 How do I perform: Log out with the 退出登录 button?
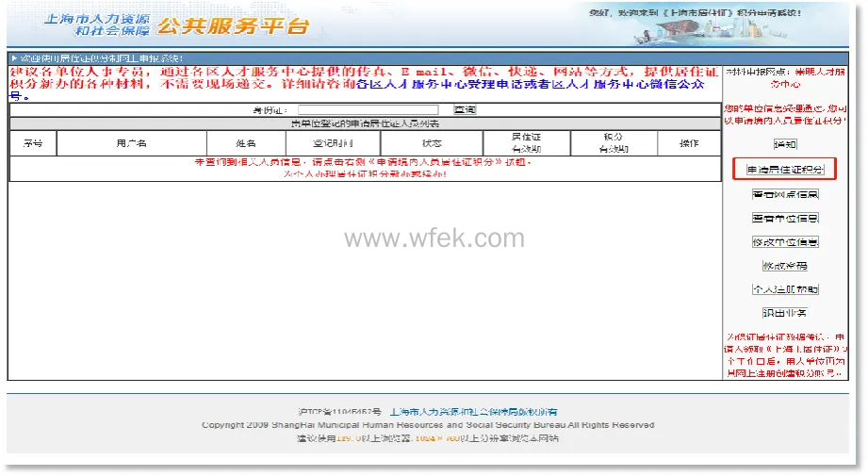pos(784,313)
